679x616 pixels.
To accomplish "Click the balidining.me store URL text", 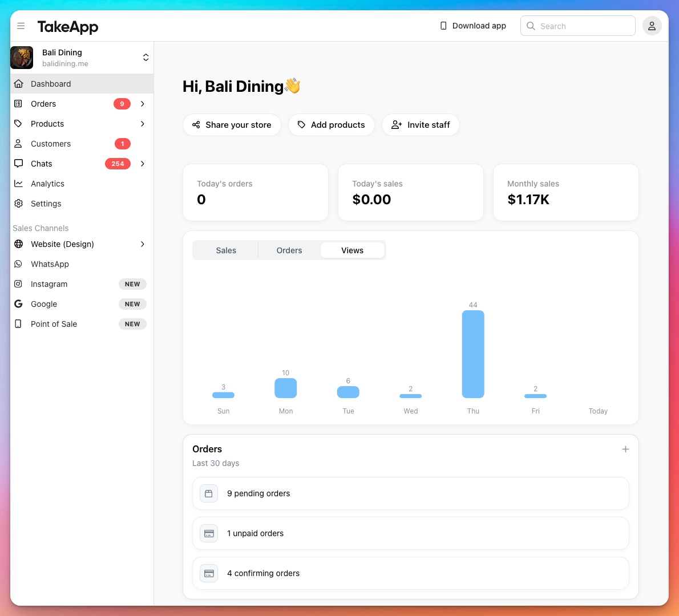I will pyautogui.click(x=66, y=64).
